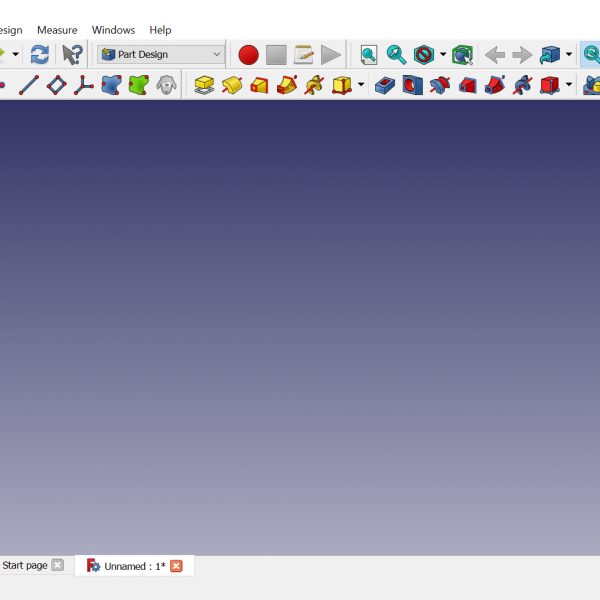
Task: Expand the draw style dropdown arrow
Action: click(x=443, y=55)
